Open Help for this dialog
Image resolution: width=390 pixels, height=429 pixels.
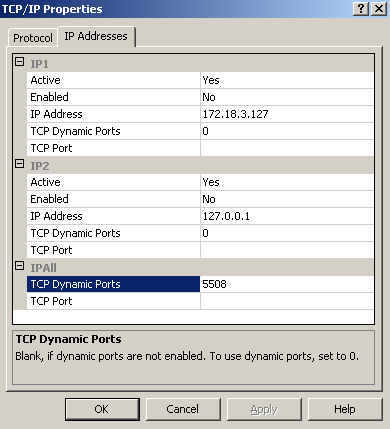[345, 409]
